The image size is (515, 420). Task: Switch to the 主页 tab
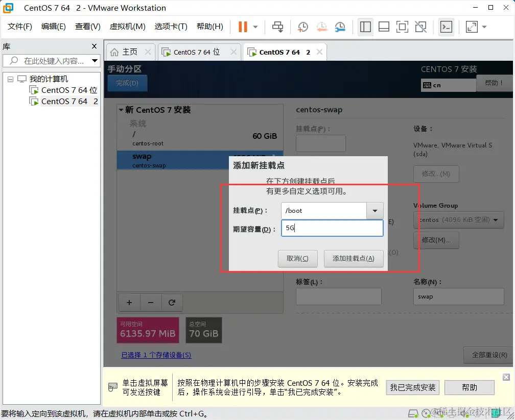(x=128, y=51)
